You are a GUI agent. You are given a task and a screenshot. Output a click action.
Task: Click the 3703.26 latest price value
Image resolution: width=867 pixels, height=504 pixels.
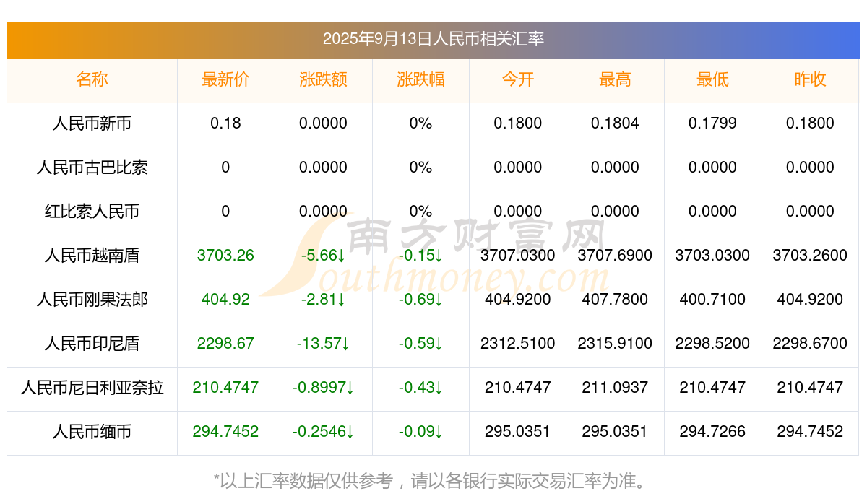[225, 256]
